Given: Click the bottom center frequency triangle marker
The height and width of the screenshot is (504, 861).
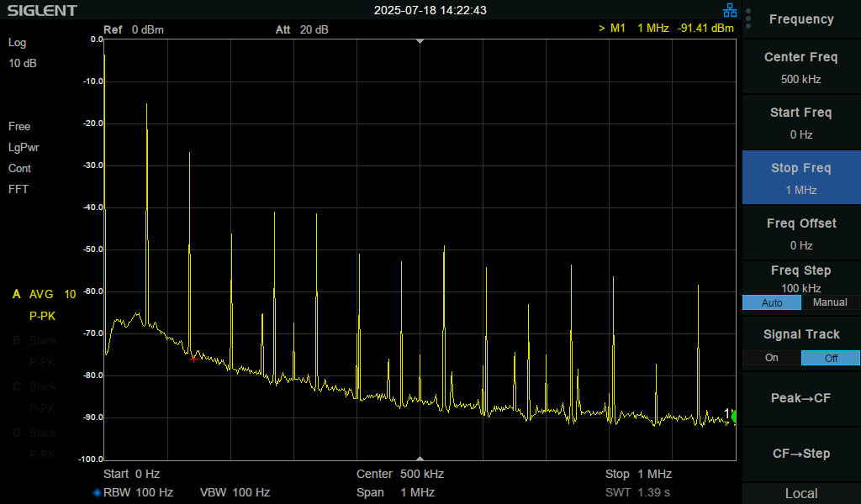Looking at the screenshot, I should point(420,459).
